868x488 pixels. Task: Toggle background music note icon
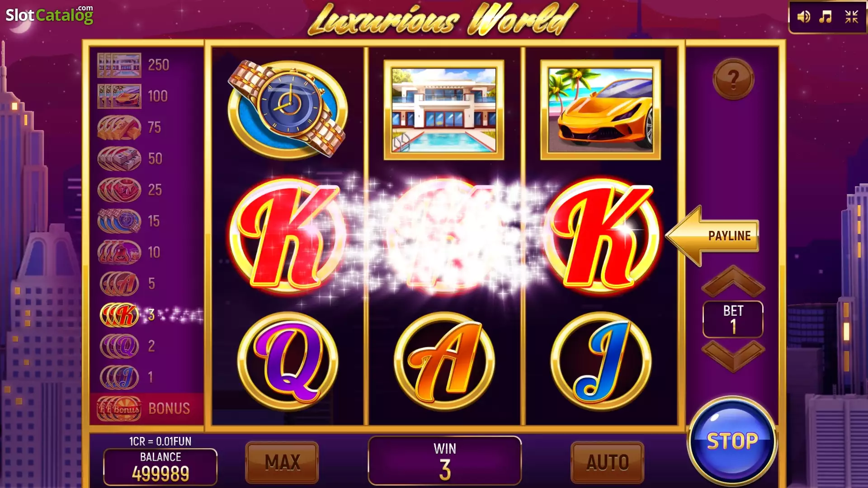(826, 17)
